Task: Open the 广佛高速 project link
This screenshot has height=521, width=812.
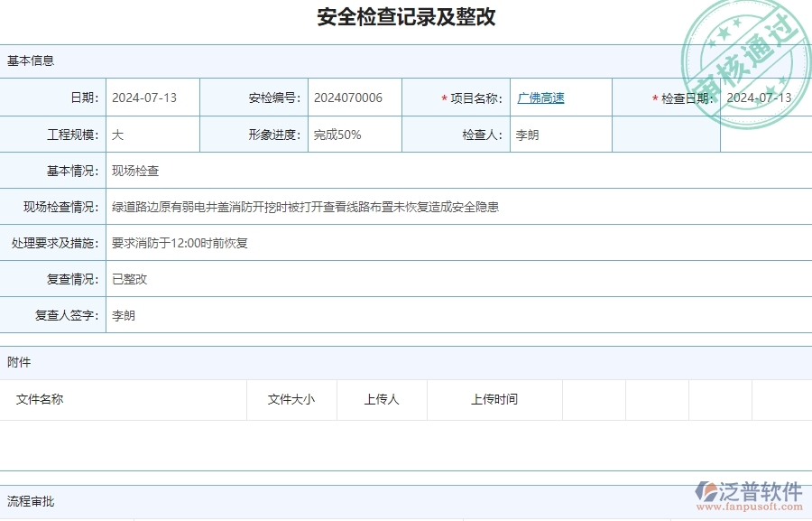Action: (540, 98)
